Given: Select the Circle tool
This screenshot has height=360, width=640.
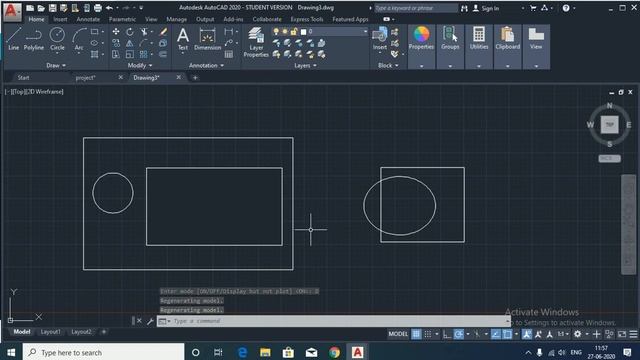Looking at the screenshot, I should [x=57, y=39].
